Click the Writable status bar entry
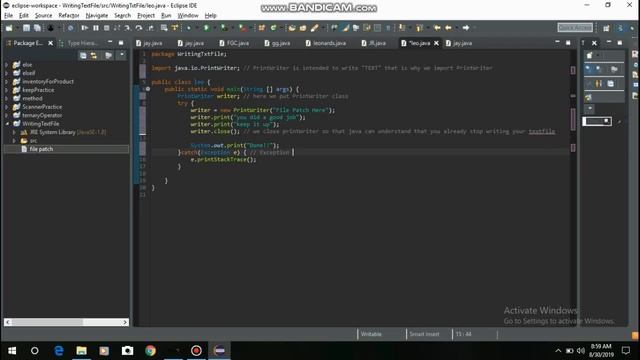The height and width of the screenshot is (360, 640). click(x=371, y=334)
